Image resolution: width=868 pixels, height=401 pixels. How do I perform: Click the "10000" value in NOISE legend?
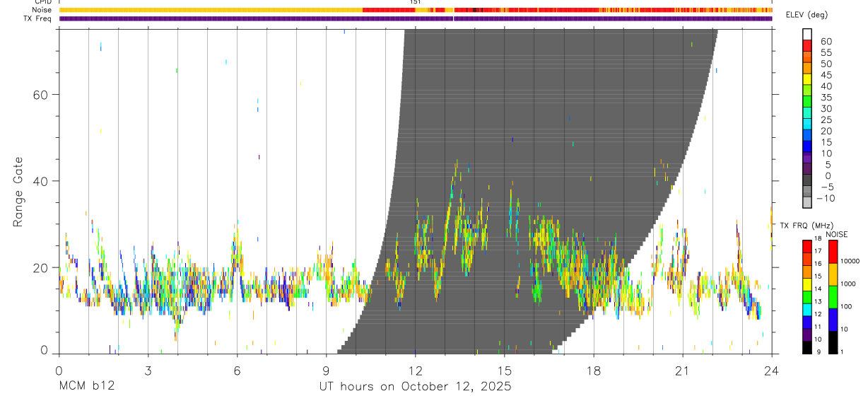pyautogui.click(x=850, y=262)
